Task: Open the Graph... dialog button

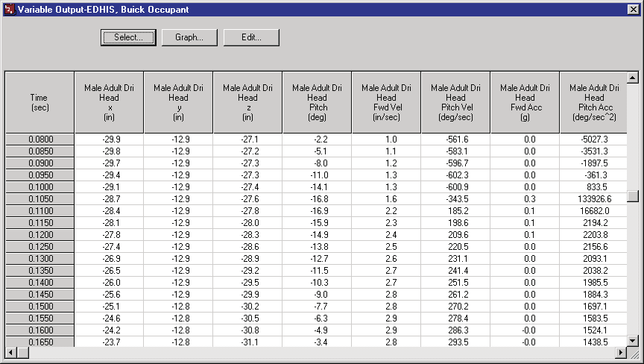Action: pos(189,37)
